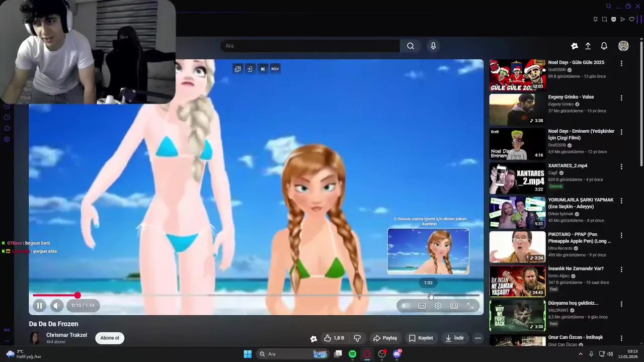The height and width of the screenshot is (362, 644).
Task: Click the RGX overlay button
Action: coord(275,69)
